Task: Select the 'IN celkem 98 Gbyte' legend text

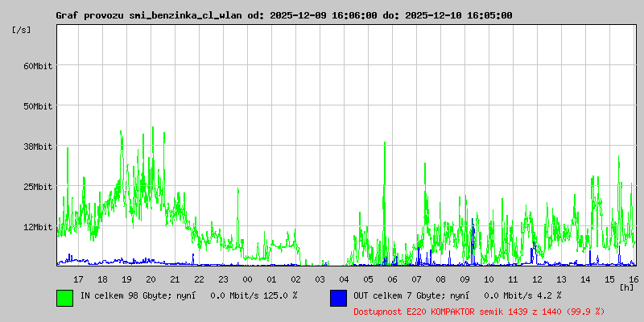Action: pos(125,295)
